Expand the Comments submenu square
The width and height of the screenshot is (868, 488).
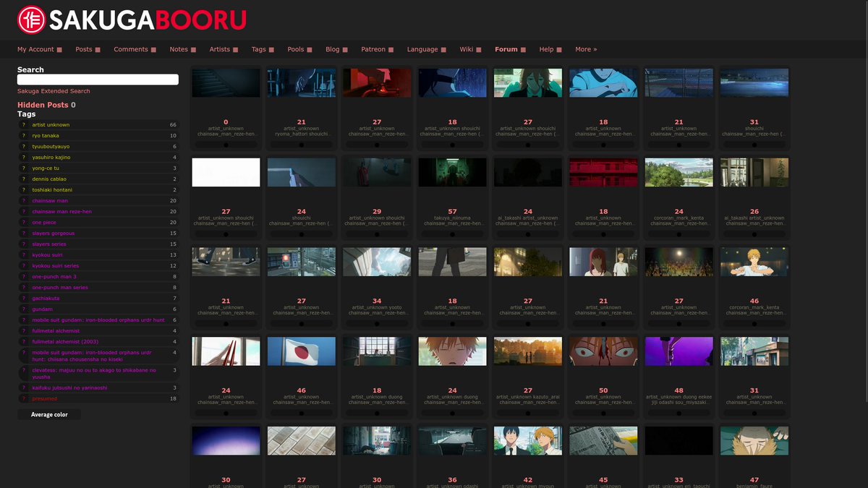(153, 50)
